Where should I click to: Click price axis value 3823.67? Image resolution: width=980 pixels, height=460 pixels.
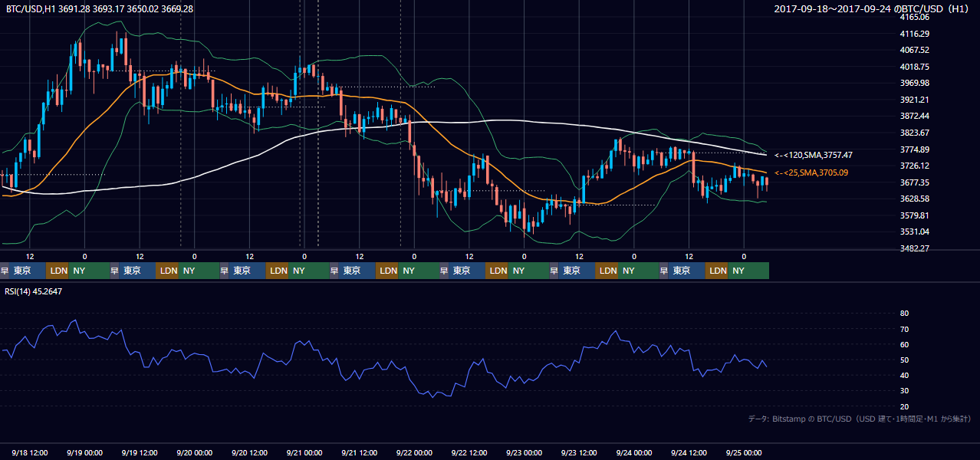pyautogui.click(x=914, y=133)
